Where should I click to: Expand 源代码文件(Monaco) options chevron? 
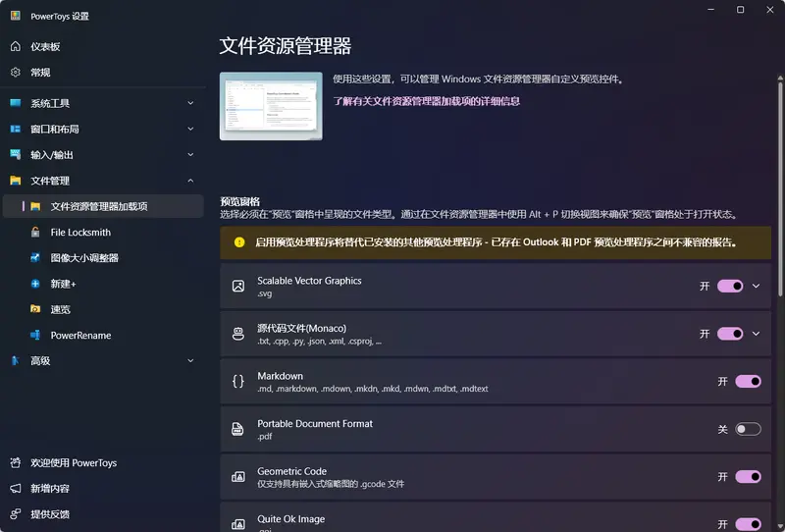pos(756,334)
